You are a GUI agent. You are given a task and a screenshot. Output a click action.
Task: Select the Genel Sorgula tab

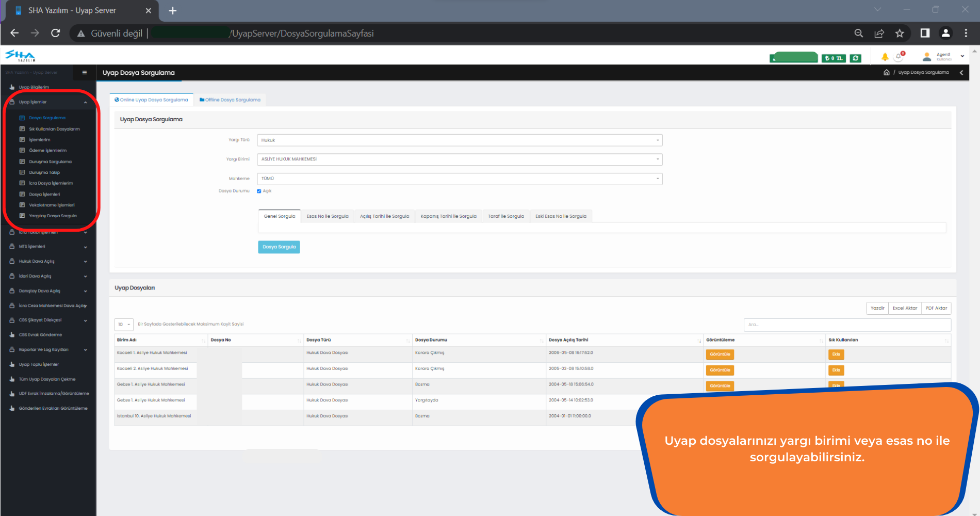[x=280, y=216]
